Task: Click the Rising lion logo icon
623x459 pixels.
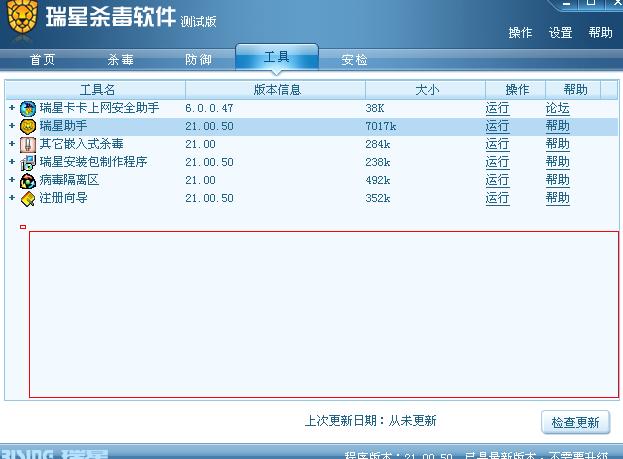Action: (x=22, y=18)
